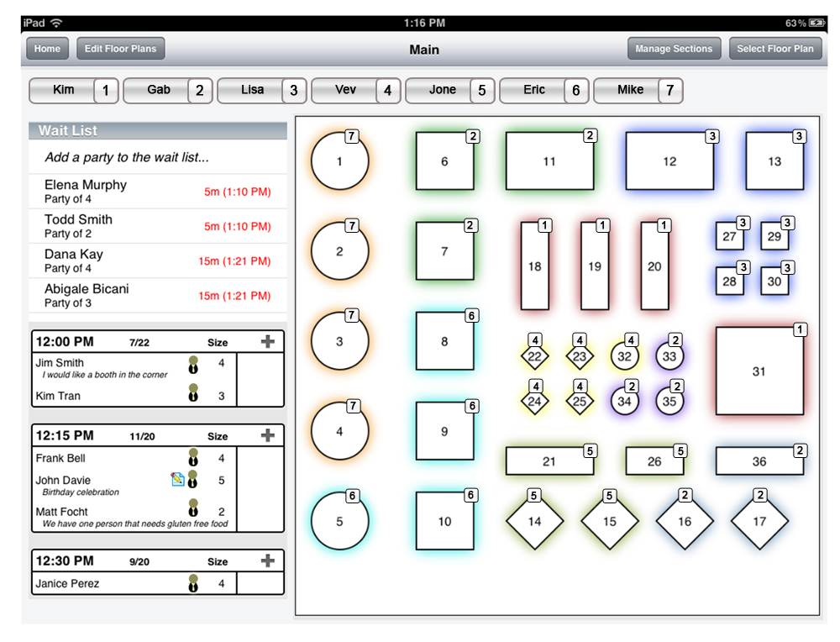Image resolution: width=840 pixels, height=642 pixels.
Task: Select section tab Eric 6
Action: coord(544,90)
